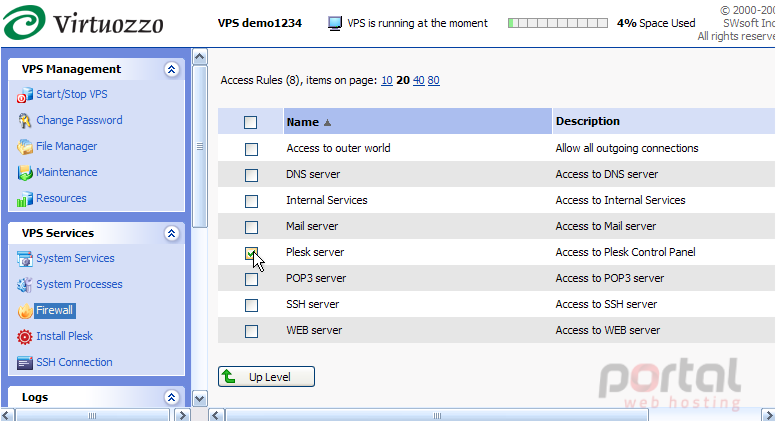Click 'Allow all outgoing connections' description
The width and height of the screenshot is (776, 422).
click(x=627, y=148)
